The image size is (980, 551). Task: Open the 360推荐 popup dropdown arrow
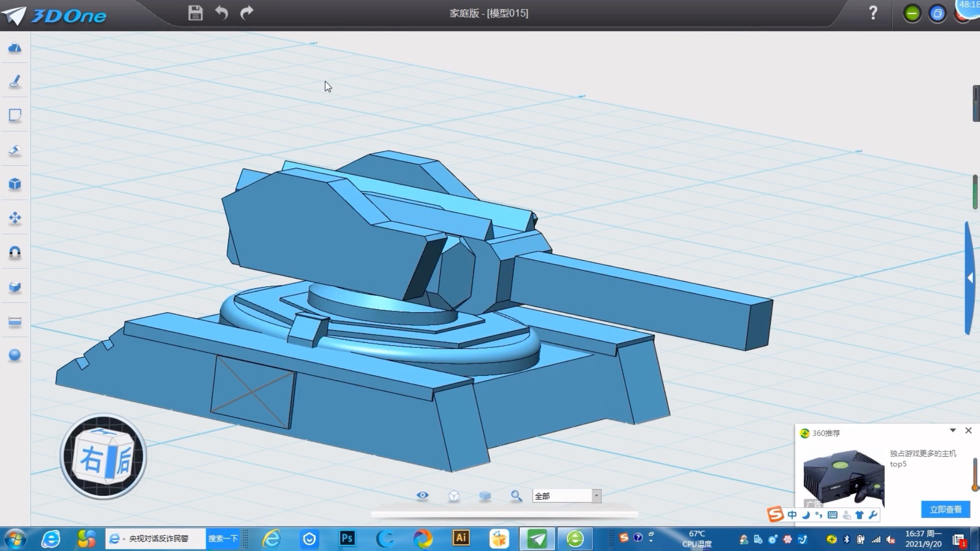click(x=952, y=431)
